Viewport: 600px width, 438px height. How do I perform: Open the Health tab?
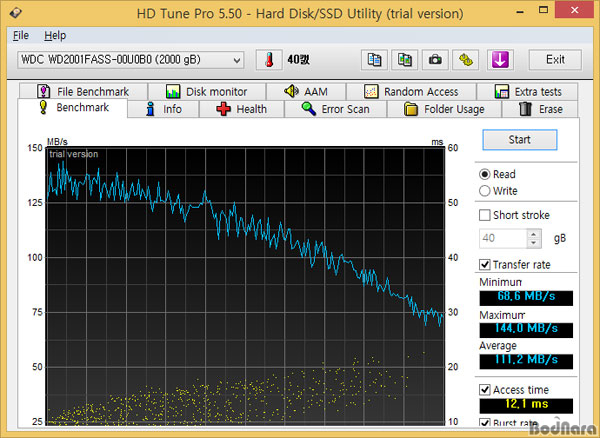pyautogui.click(x=241, y=109)
